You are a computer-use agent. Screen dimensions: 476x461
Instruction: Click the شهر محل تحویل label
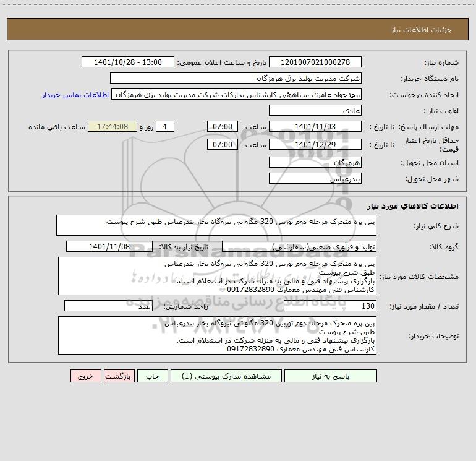tap(431, 179)
